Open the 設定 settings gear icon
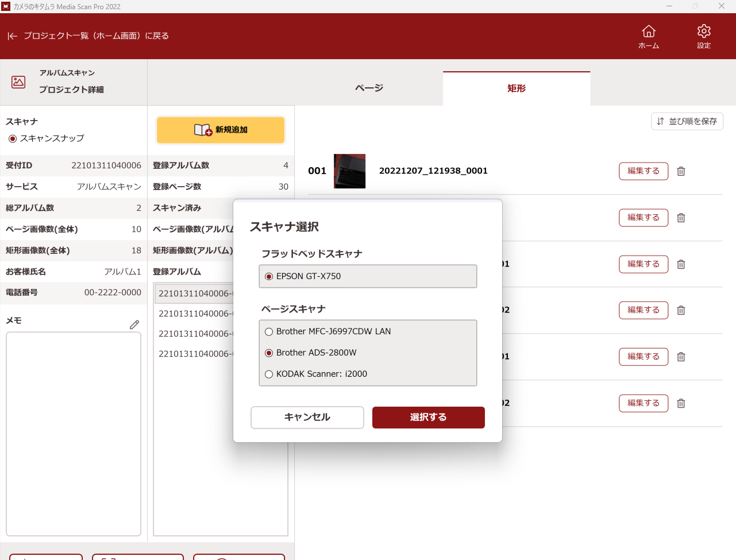Screen dimensions: 736x560 click(704, 32)
